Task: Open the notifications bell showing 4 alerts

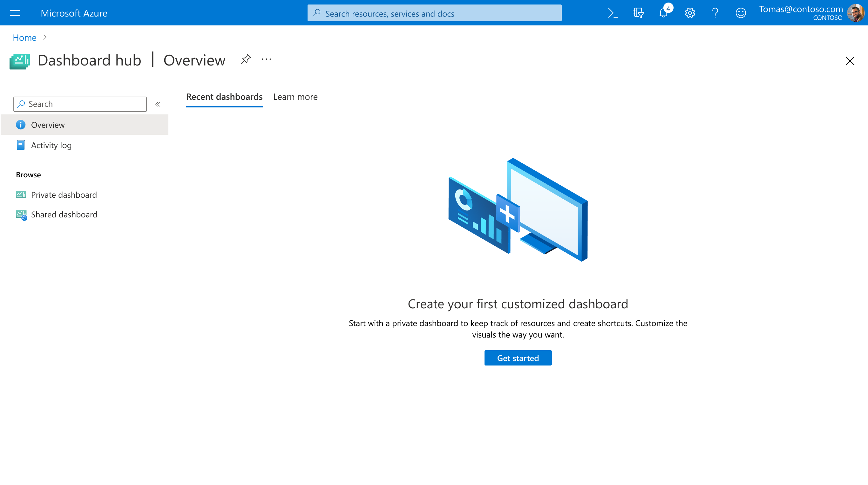Action: 663,13
